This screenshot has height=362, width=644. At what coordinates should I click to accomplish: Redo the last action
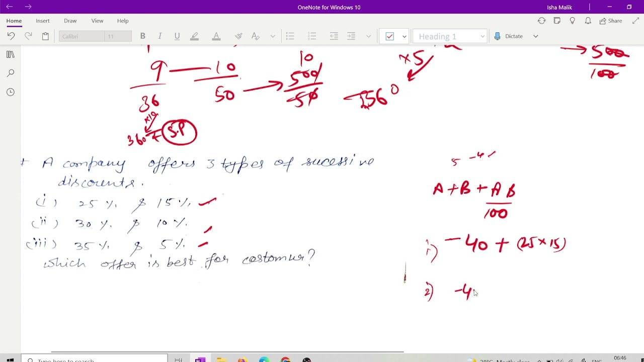coord(28,36)
